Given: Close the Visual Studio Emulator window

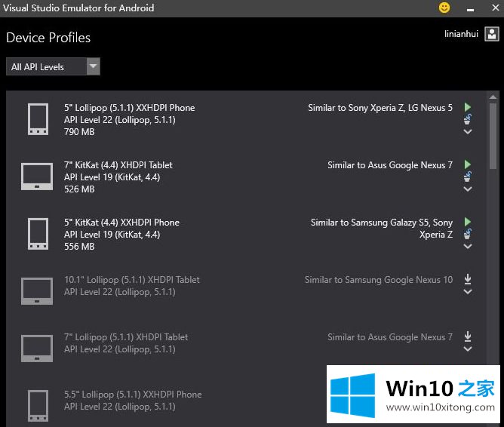Looking at the screenshot, I should coord(495,8).
